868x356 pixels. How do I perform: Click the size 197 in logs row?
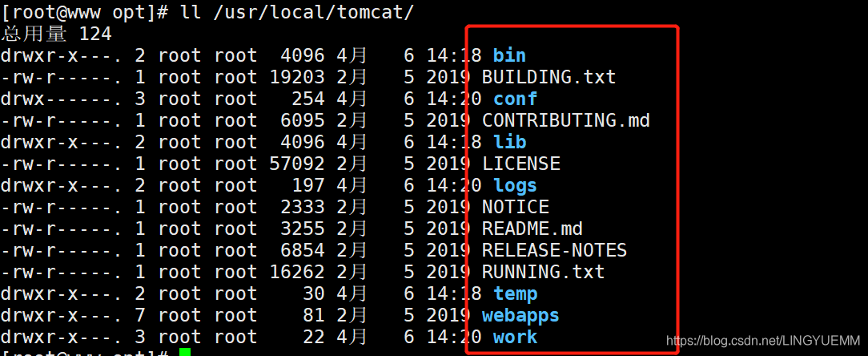point(307,185)
